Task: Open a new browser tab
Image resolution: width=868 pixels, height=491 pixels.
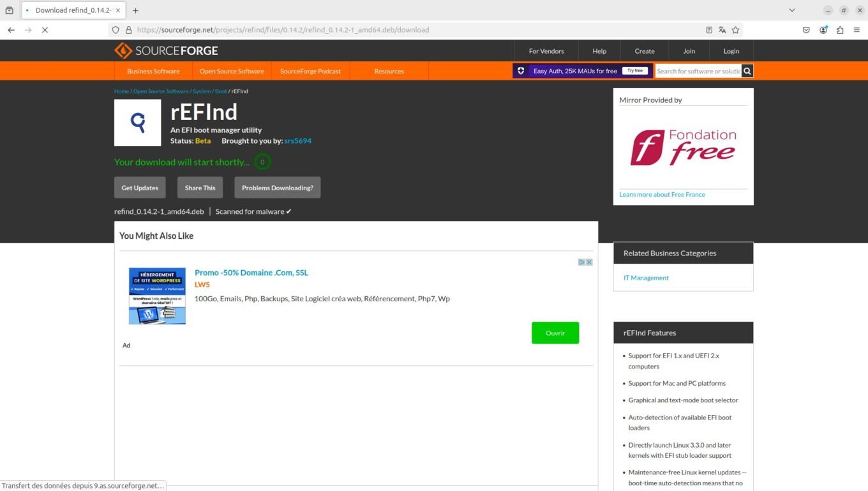Action: 135,10
